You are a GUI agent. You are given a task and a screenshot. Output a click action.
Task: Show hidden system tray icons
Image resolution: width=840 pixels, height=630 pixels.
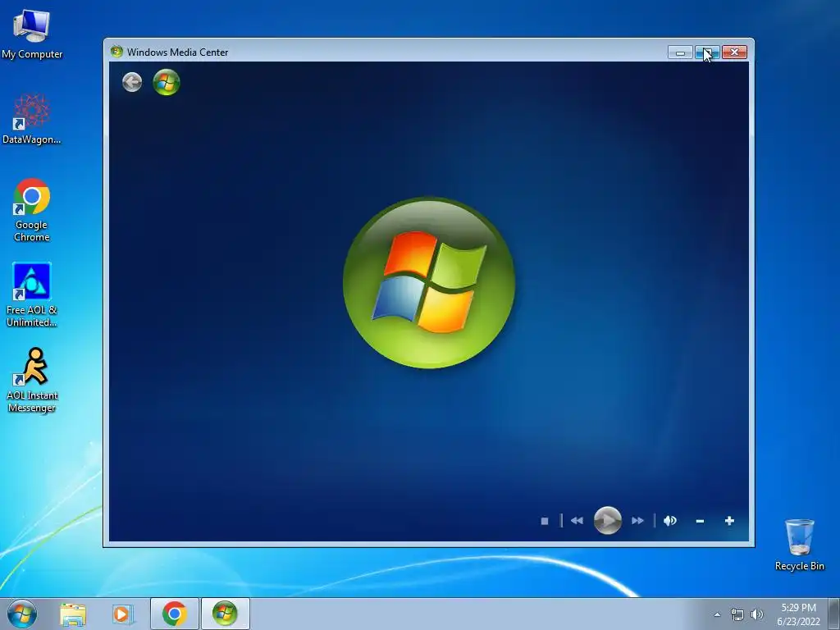coord(717,614)
